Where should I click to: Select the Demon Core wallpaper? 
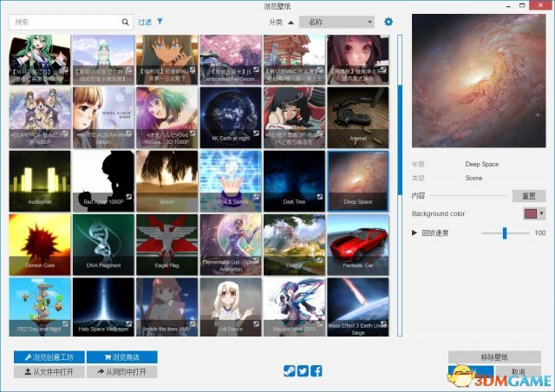click(x=40, y=245)
